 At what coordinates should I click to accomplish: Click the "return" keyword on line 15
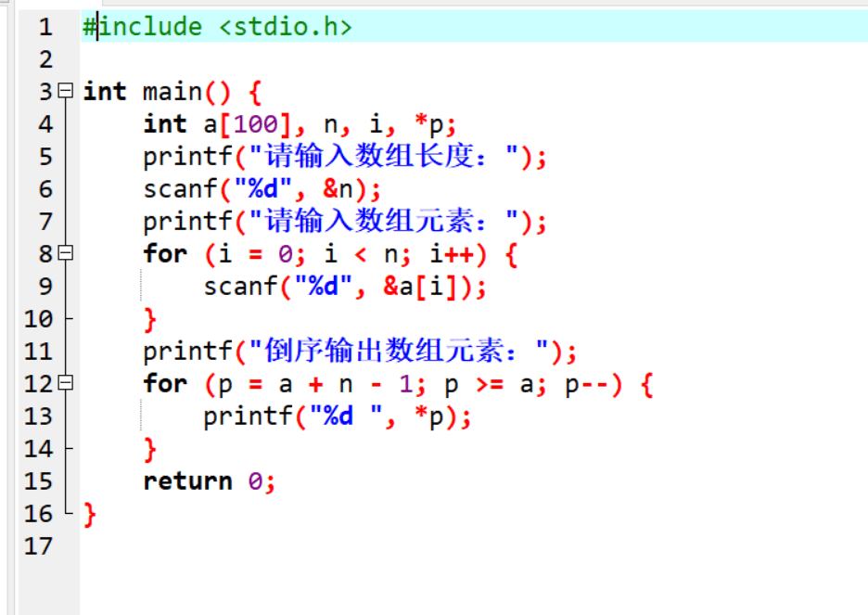click(x=187, y=480)
